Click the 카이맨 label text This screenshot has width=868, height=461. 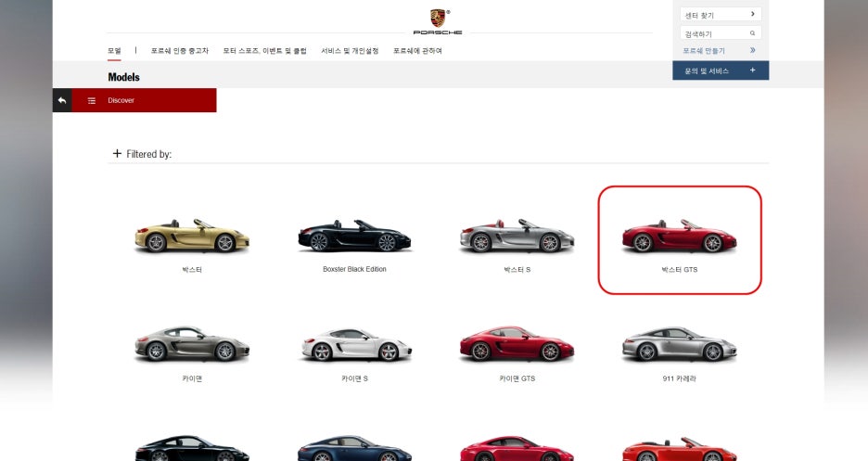[x=192, y=378]
